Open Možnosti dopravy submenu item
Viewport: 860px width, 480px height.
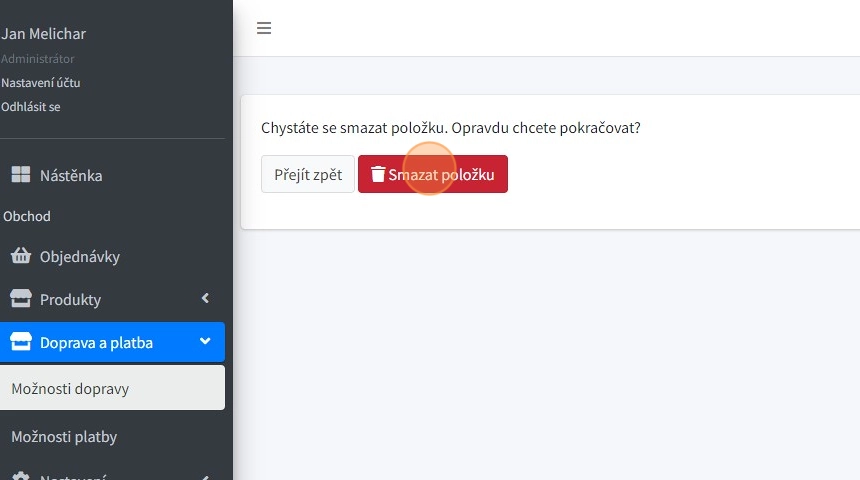70,389
